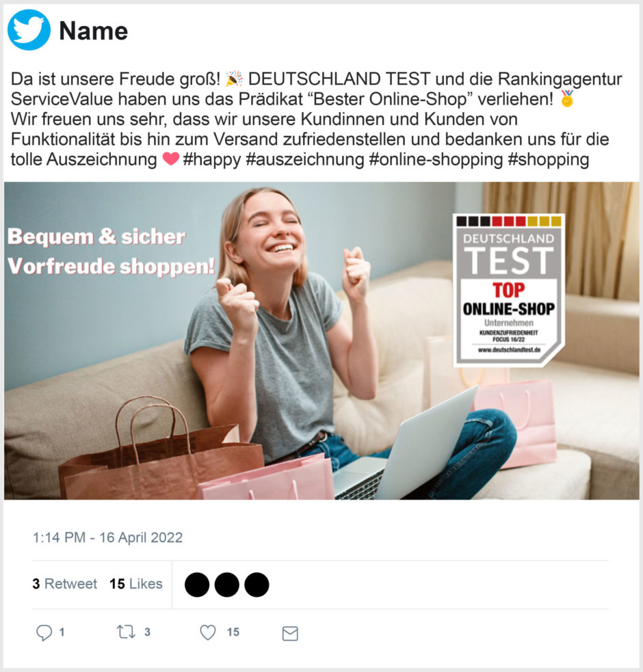
Task: Click the reply speech bubble icon
Action: pos(44,632)
